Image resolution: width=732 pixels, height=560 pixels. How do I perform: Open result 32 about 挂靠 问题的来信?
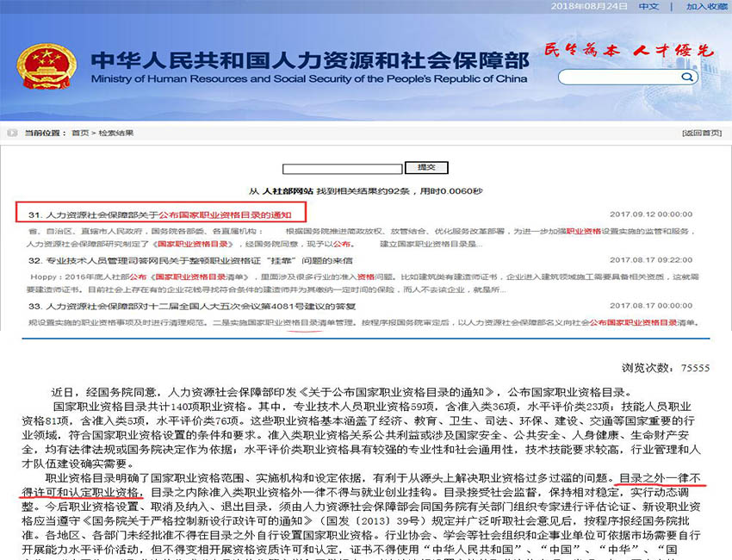coord(190,261)
